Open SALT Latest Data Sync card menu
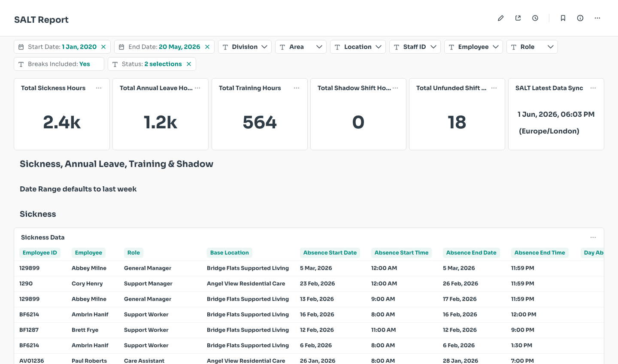Screen dimensions: 618x364 coord(593,88)
